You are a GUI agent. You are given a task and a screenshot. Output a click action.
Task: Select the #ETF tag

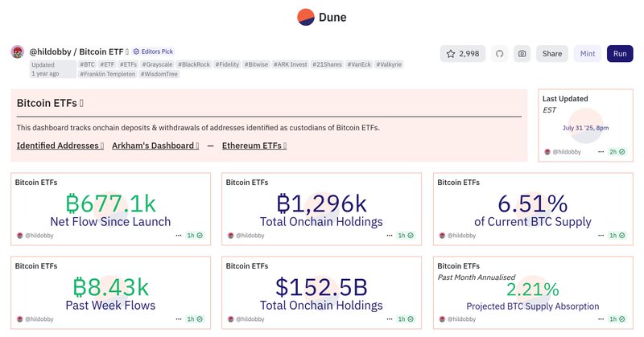[x=107, y=64]
